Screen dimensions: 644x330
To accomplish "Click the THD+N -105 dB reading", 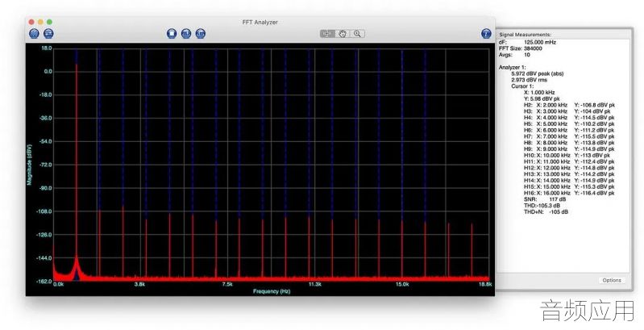I will tap(546, 212).
